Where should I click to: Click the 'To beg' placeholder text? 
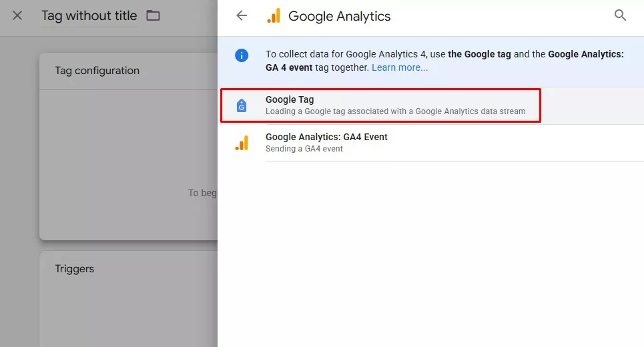[x=202, y=193]
